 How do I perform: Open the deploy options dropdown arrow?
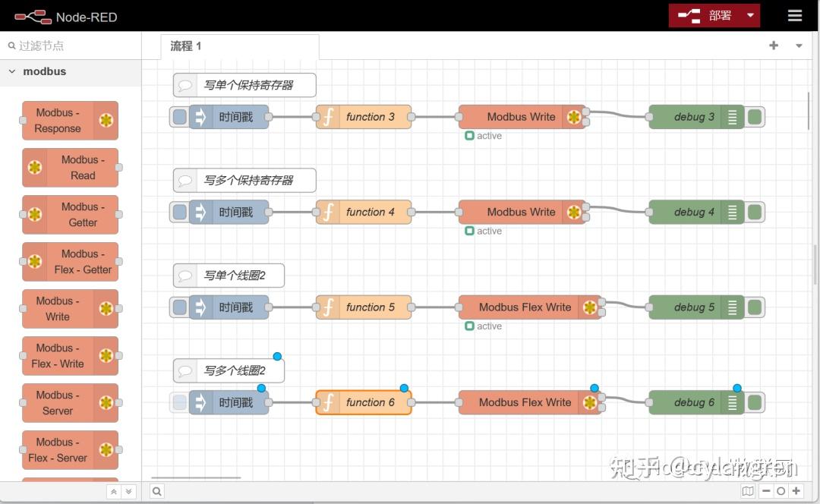click(x=750, y=15)
